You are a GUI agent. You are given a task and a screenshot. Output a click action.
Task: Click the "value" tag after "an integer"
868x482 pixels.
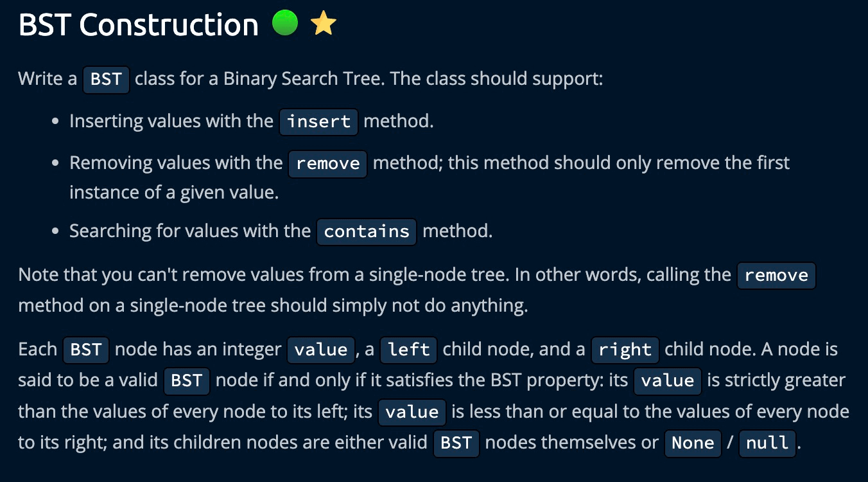tap(321, 350)
